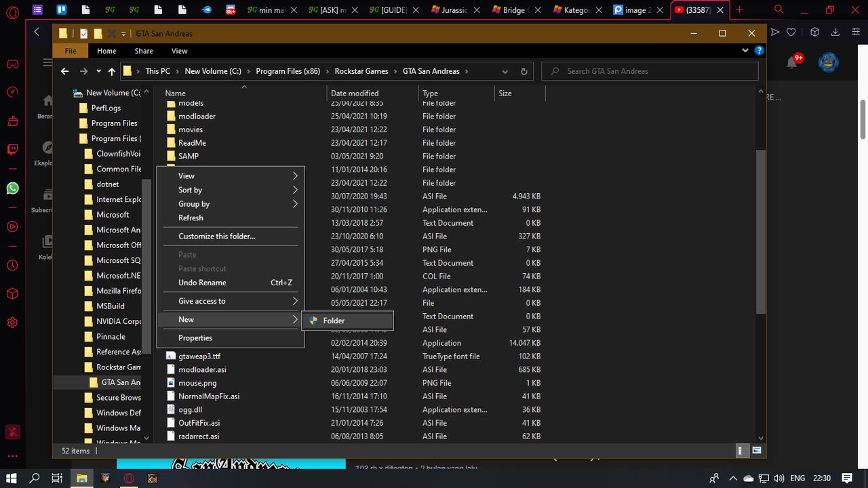868x488 pixels.
Task: Click New in the context menu
Action: [231, 319]
